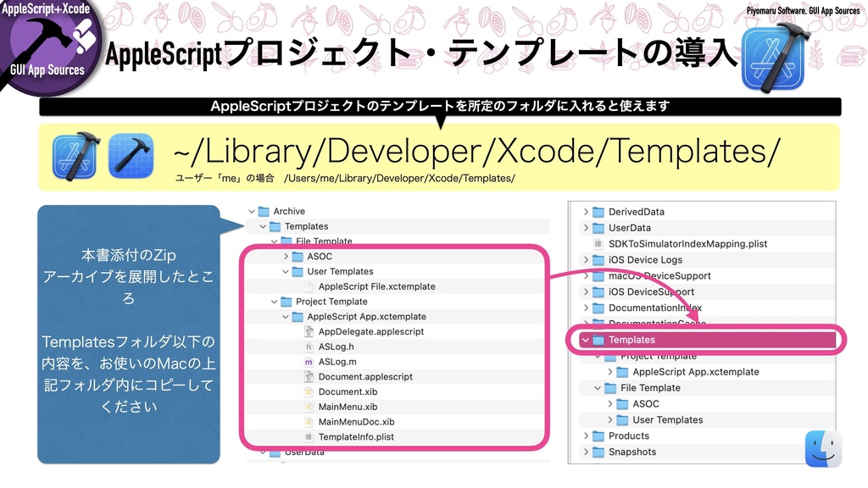The width and height of the screenshot is (868, 488).
Task: Click the plist icon for TemplateInfo.plist
Action: [x=310, y=436]
